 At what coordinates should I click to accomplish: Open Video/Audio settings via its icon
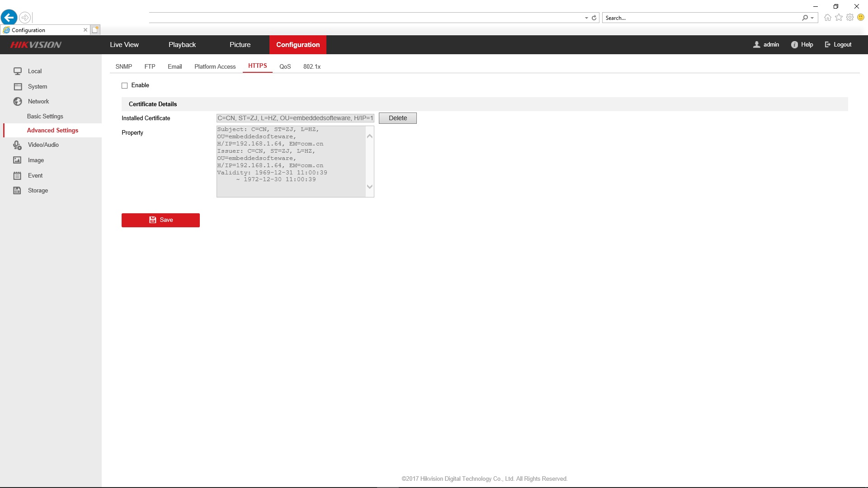(x=18, y=145)
